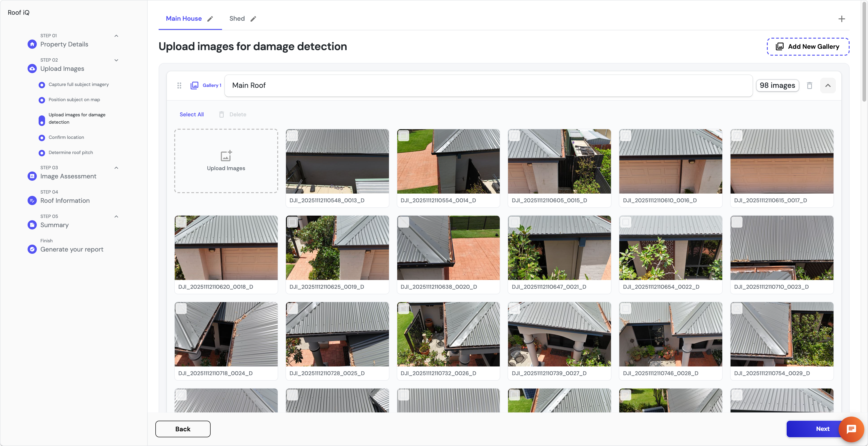This screenshot has height=446, width=868.
Task: Go to Confirm location sub-step
Action: point(66,137)
